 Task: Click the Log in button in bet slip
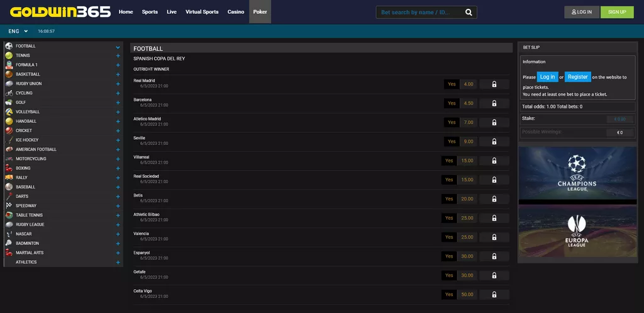[548, 77]
